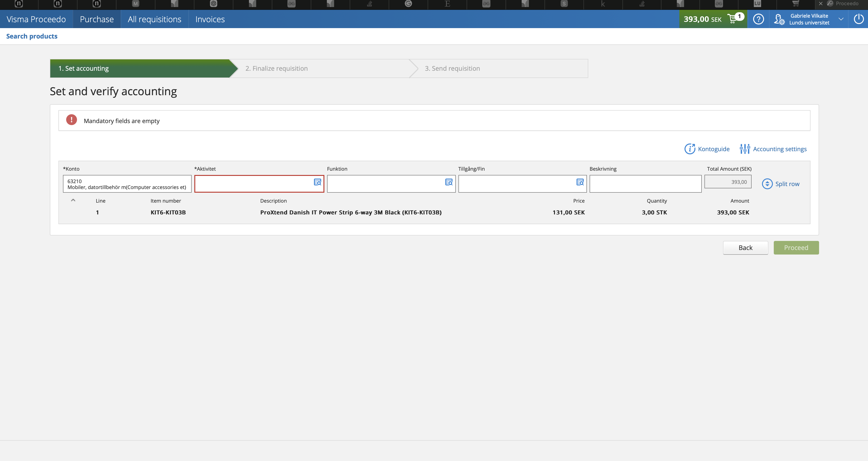Open the Kontoguide info icon
The width and height of the screenshot is (868, 461).
(x=690, y=149)
